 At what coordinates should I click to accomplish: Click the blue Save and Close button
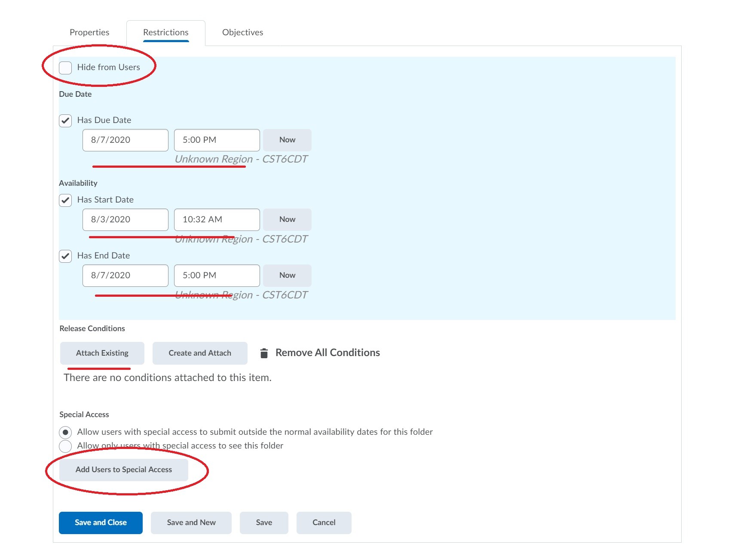tap(101, 522)
